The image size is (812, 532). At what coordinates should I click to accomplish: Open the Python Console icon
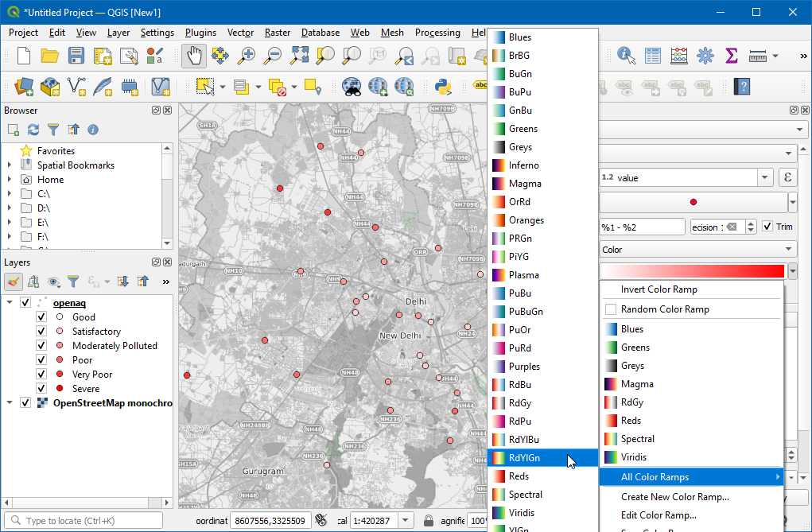tap(443, 87)
